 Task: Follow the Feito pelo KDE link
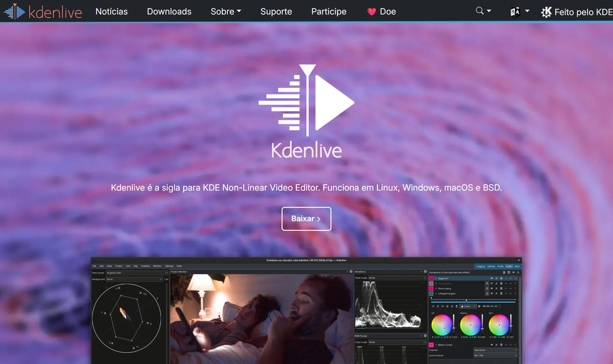[x=577, y=11]
